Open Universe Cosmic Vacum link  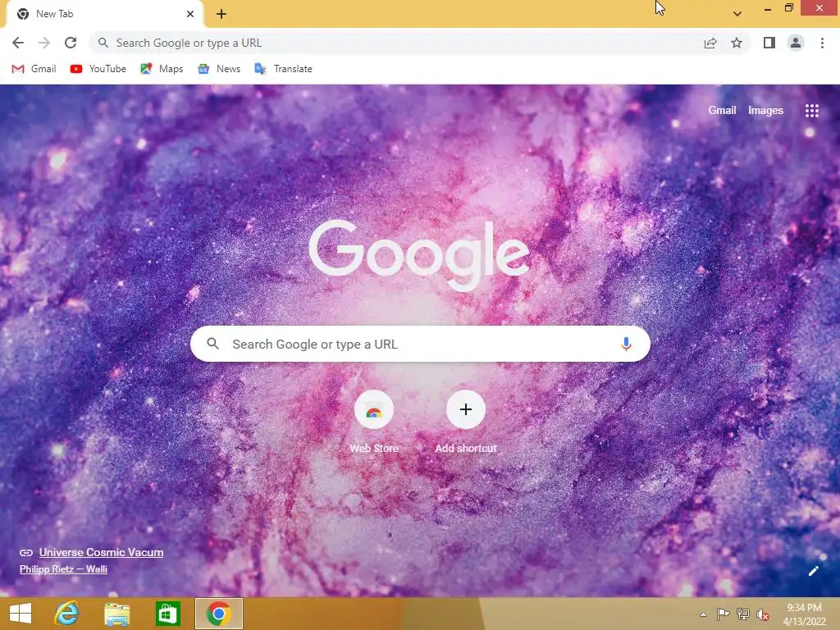(101, 552)
